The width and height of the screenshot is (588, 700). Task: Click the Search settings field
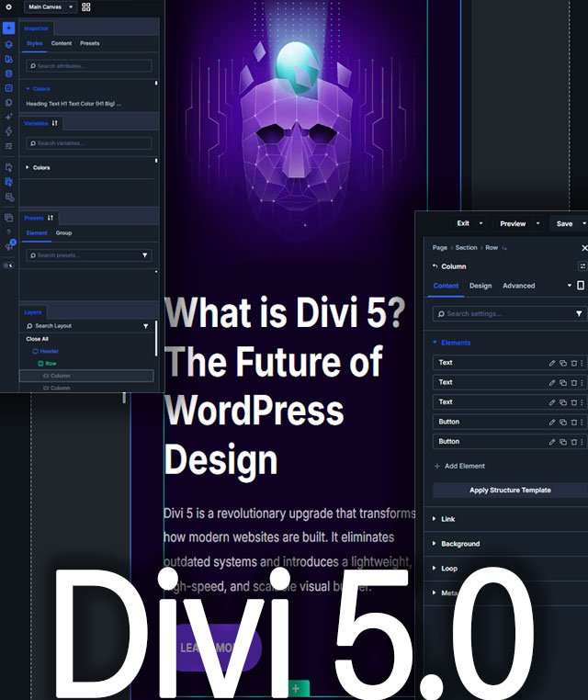[510, 314]
